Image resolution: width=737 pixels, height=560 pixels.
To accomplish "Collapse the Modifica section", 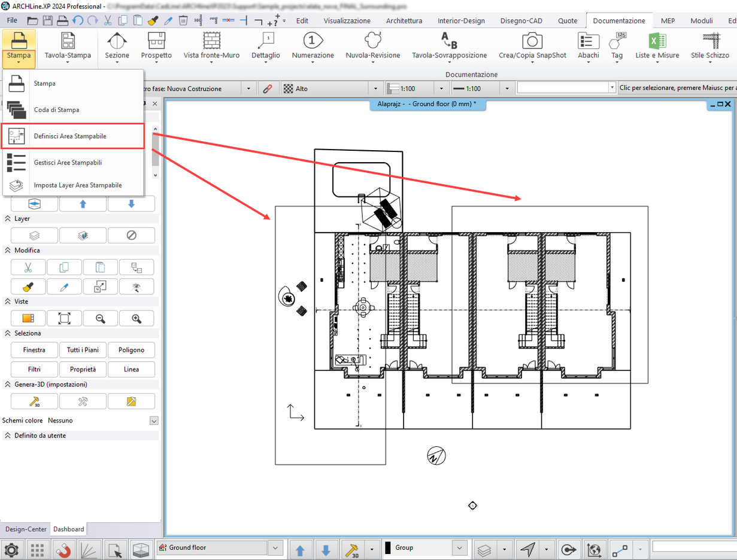I will [8, 250].
